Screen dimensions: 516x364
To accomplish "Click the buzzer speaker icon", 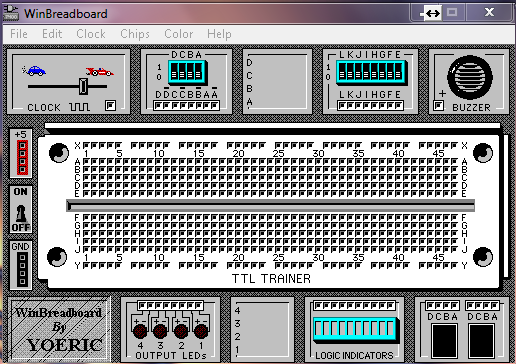I will point(470,77).
